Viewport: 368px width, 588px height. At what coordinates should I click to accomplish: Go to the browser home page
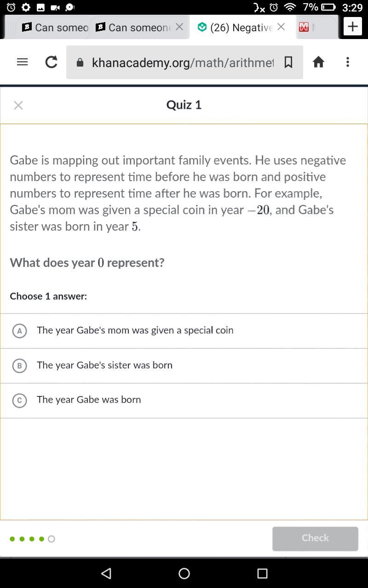pyautogui.click(x=318, y=62)
